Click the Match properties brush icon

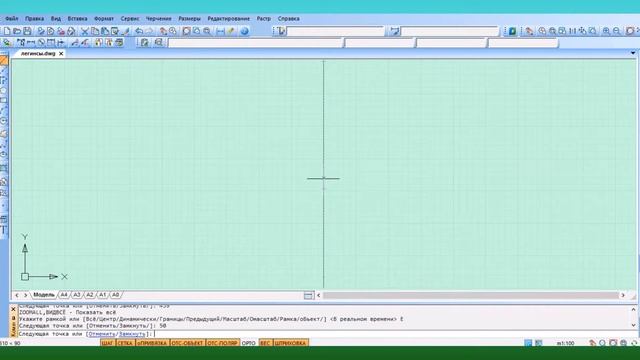[126, 31]
